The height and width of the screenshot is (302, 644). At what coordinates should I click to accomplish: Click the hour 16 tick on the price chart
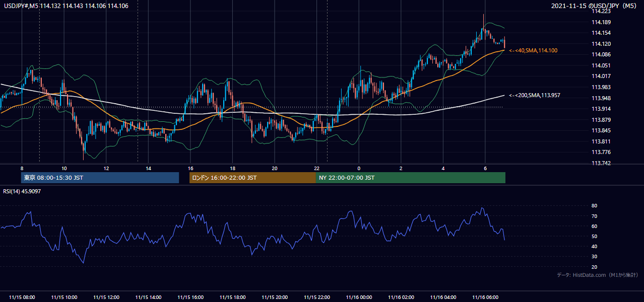(190, 168)
